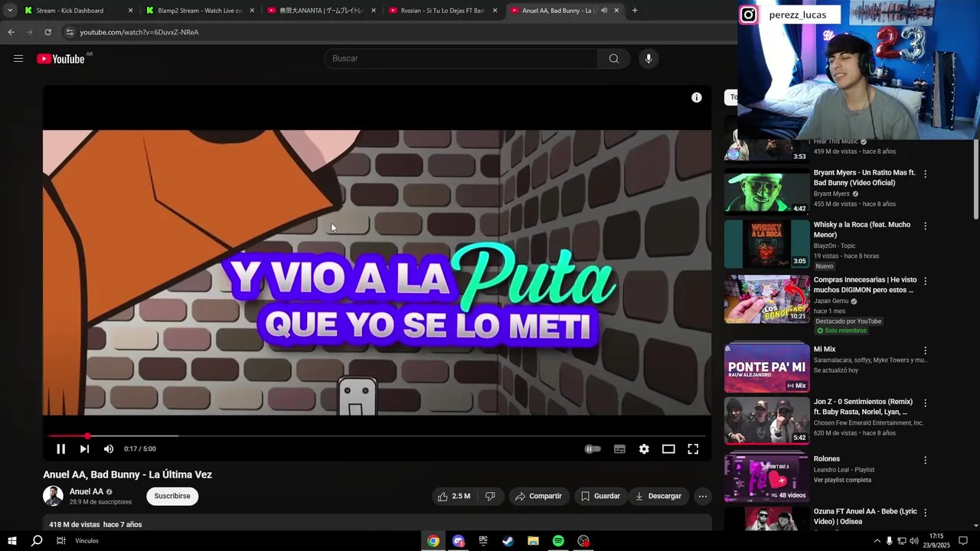Open the Windows notification center icon
The height and width of the screenshot is (551, 980).
962,541
